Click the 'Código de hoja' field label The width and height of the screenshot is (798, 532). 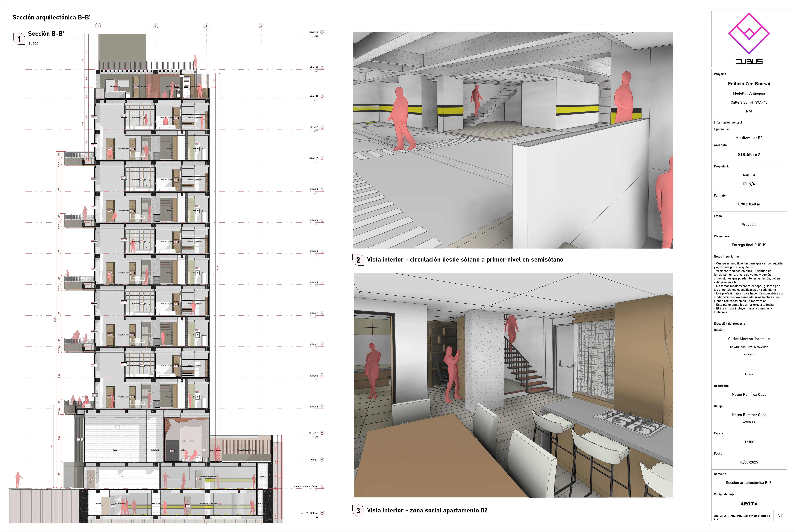pos(724,494)
